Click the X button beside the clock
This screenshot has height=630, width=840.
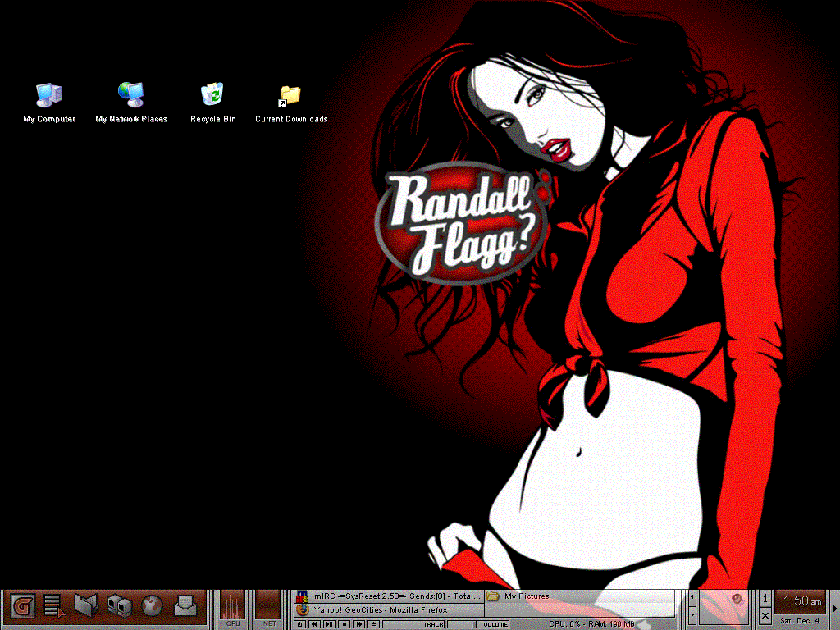coord(765,616)
